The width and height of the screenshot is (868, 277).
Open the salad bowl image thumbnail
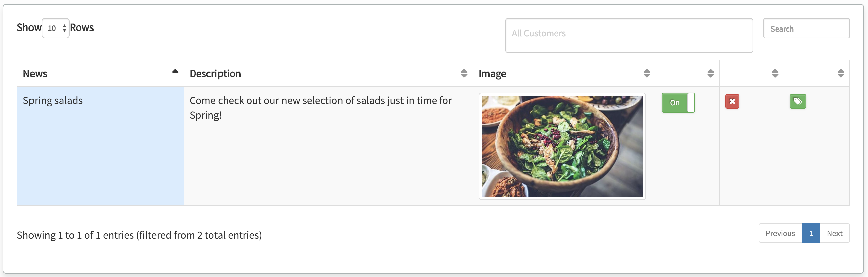click(562, 146)
